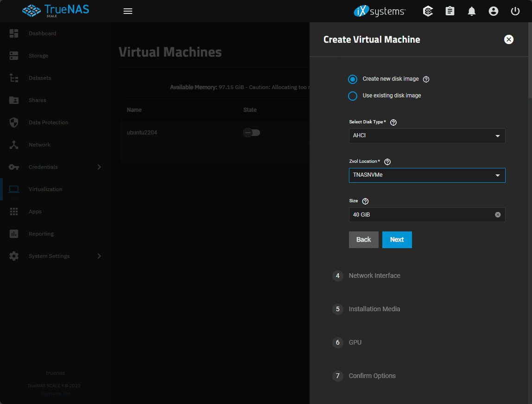This screenshot has height=404, width=532.
Task: Open the Select Disk Type dropdown
Action: tap(427, 136)
